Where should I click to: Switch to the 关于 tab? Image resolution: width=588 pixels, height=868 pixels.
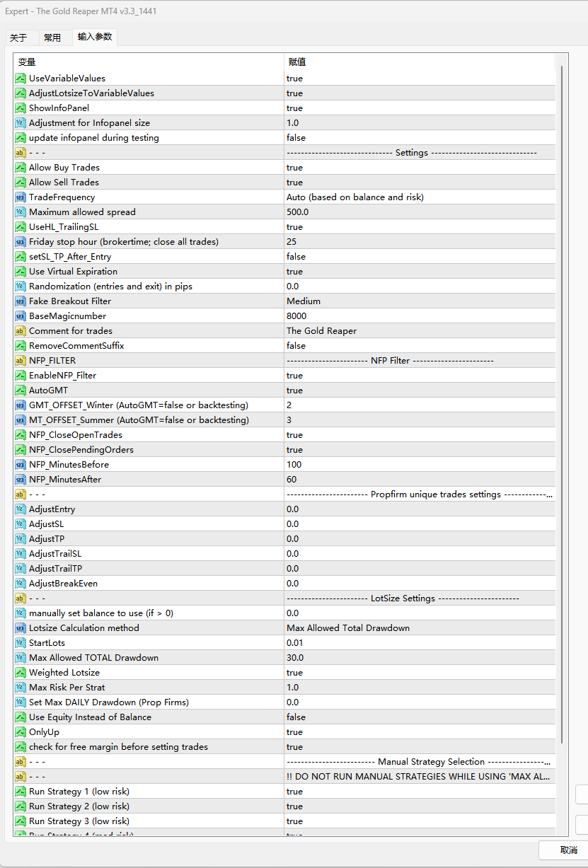18,37
